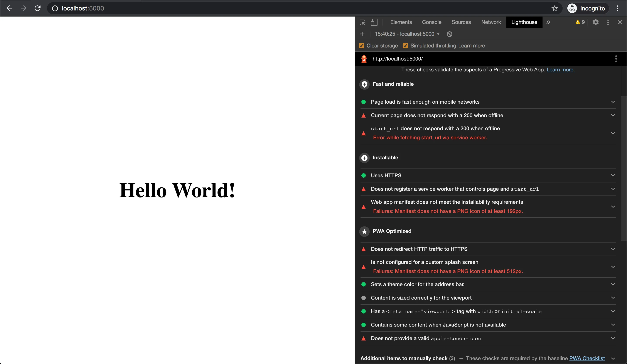
Task: Open the Lighthouse report options menu
Action: point(616,59)
